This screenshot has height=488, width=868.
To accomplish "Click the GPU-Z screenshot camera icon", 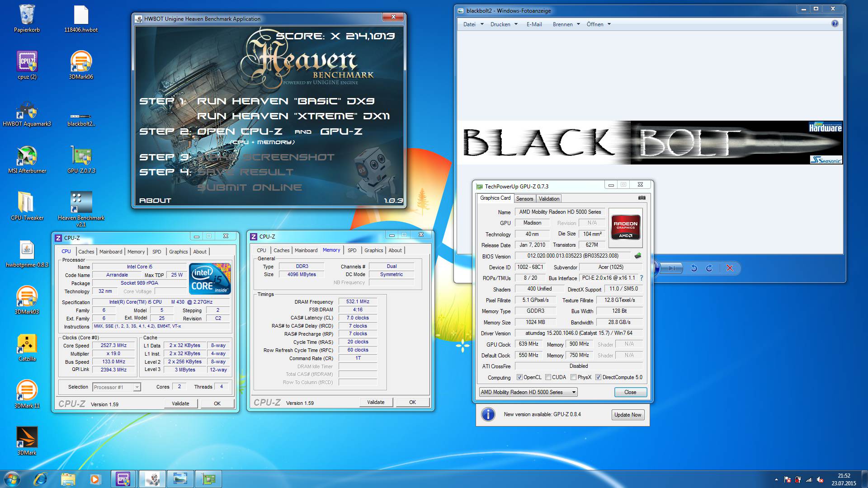I will click(642, 198).
